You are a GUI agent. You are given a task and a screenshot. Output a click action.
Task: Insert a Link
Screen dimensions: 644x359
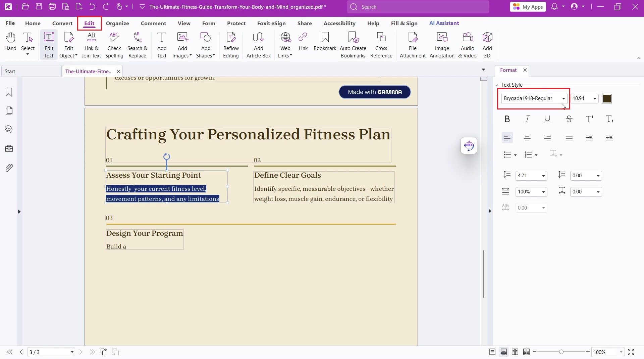[x=303, y=41]
